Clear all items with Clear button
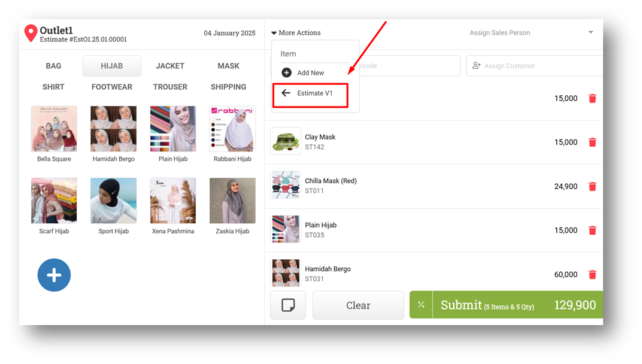 [x=358, y=305]
